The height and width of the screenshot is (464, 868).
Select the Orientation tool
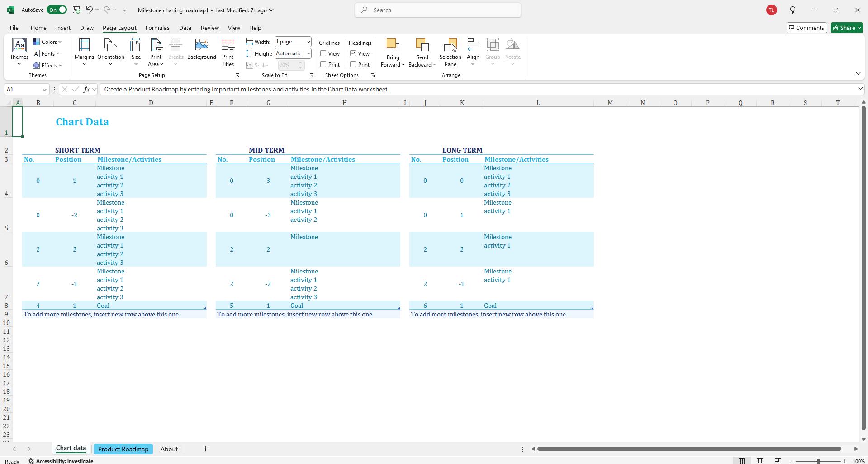[110, 51]
